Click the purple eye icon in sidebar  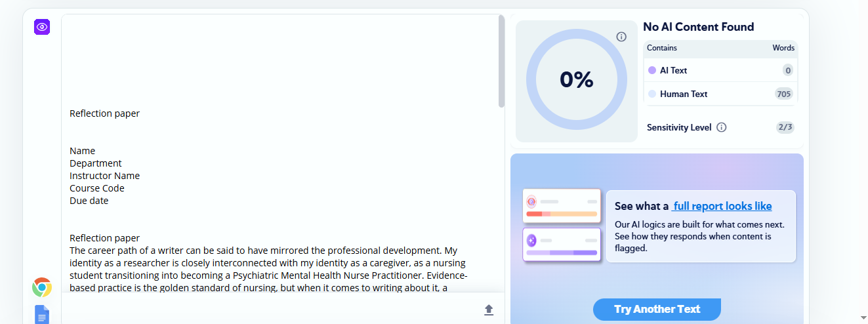pos(42,27)
